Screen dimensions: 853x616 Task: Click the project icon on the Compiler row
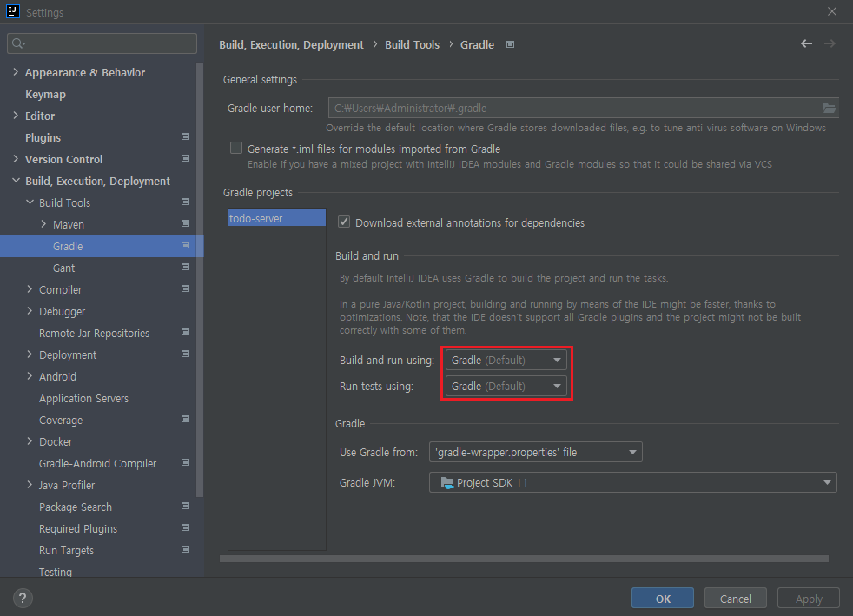tap(186, 289)
